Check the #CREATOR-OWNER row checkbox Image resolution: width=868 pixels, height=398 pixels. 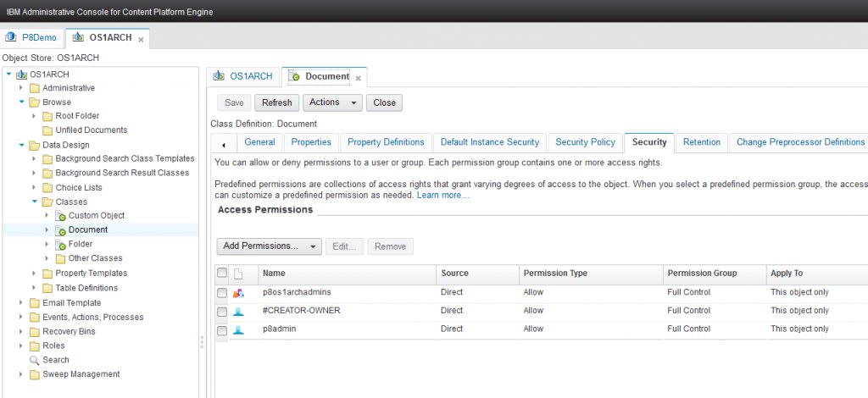pyautogui.click(x=222, y=312)
